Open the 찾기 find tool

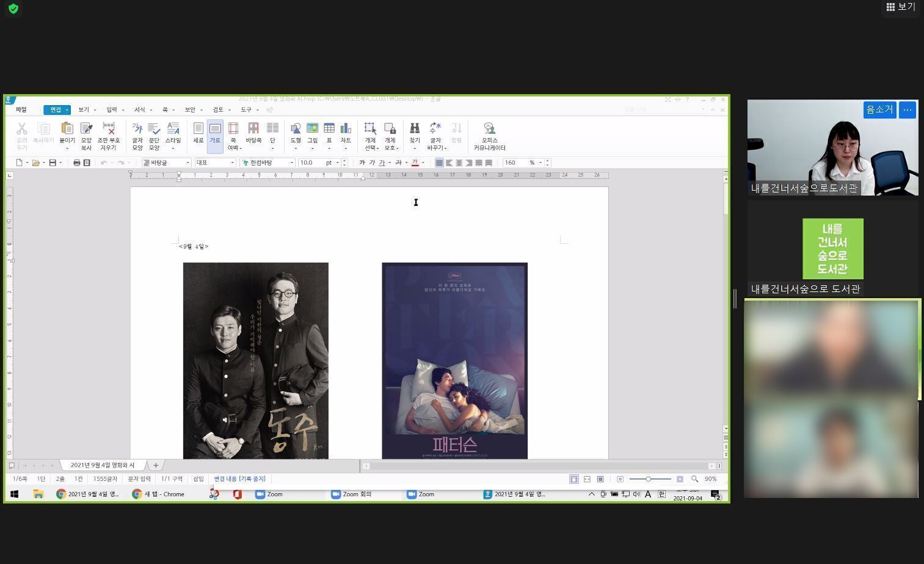click(x=415, y=130)
